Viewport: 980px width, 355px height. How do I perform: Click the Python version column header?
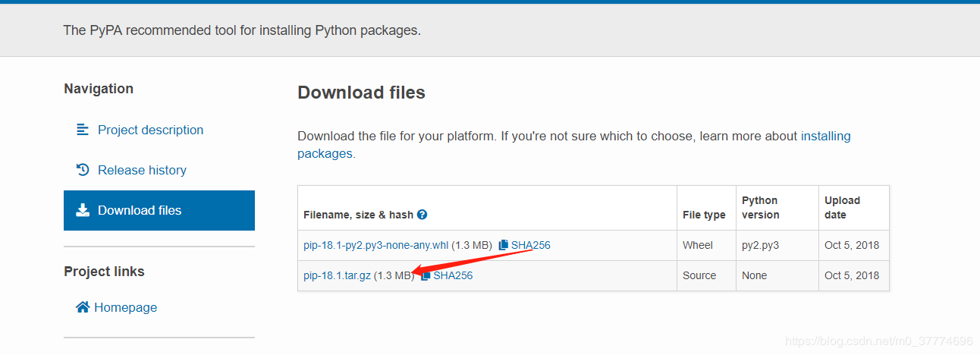(x=760, y=207)
